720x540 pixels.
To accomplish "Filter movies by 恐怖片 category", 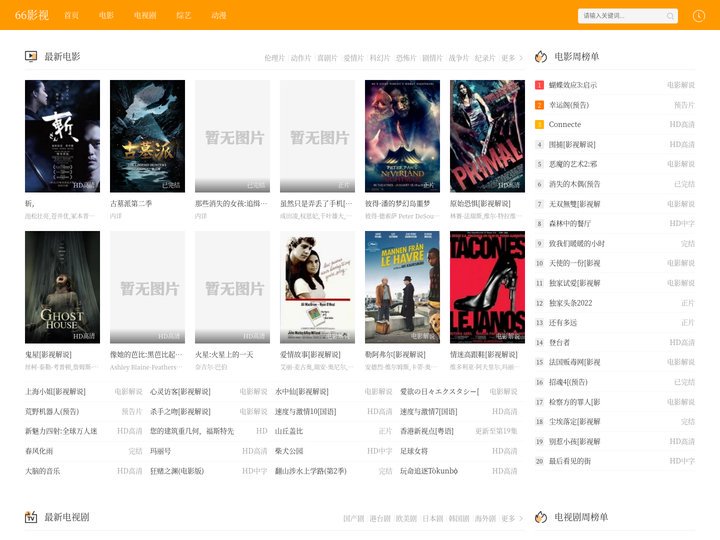I will [405, 58].
